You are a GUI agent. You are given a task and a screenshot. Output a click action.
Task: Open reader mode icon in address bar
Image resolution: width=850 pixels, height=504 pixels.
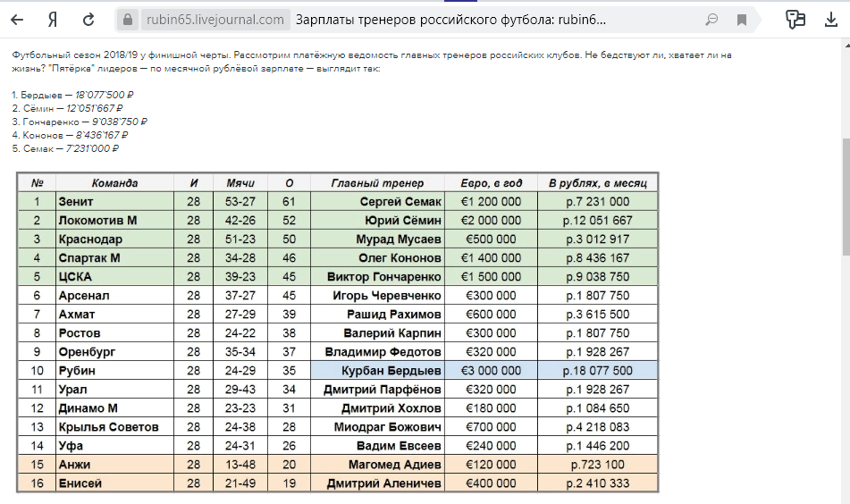pyautogui.click(x=711, y=20)
